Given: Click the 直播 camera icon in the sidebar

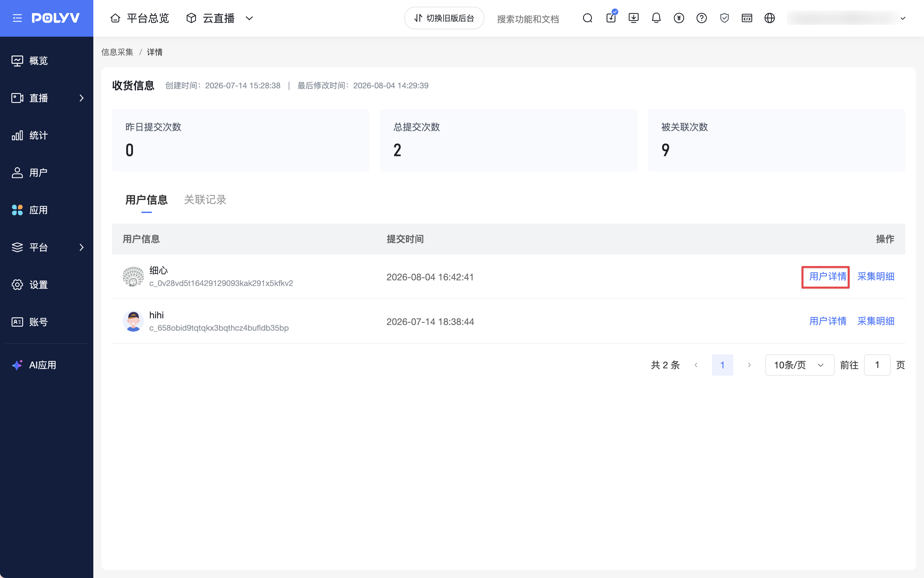Looking at the screenshot, I should (x=17, y=98).
